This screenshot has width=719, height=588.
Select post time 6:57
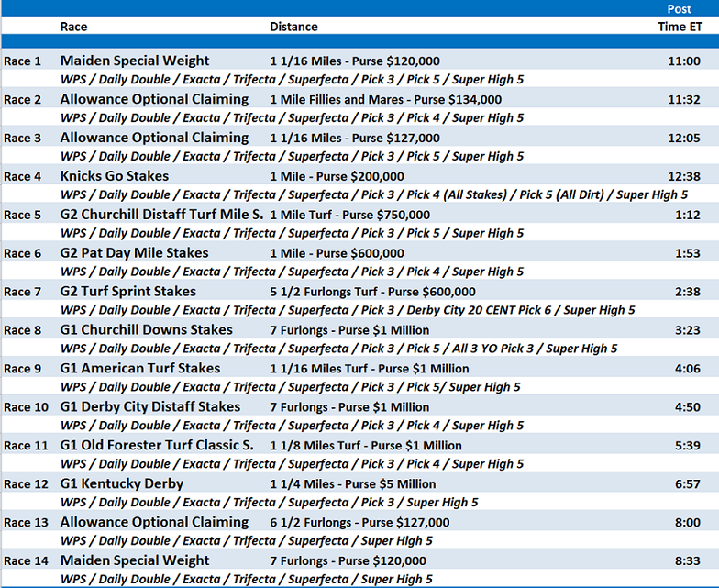[x=688, y=484]
